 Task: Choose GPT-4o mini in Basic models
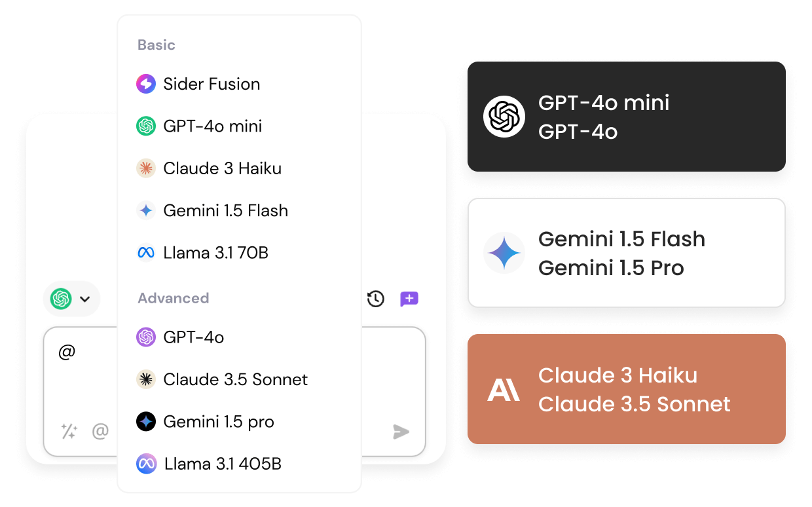point(212,126)
